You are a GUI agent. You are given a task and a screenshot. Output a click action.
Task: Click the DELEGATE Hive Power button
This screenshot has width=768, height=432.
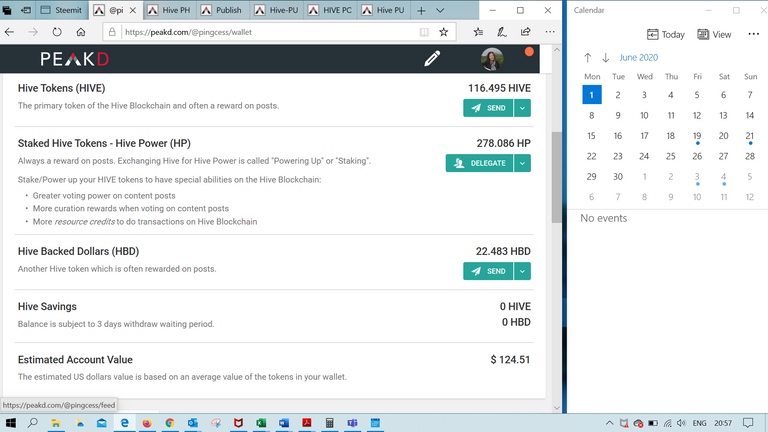click(479, 163)
